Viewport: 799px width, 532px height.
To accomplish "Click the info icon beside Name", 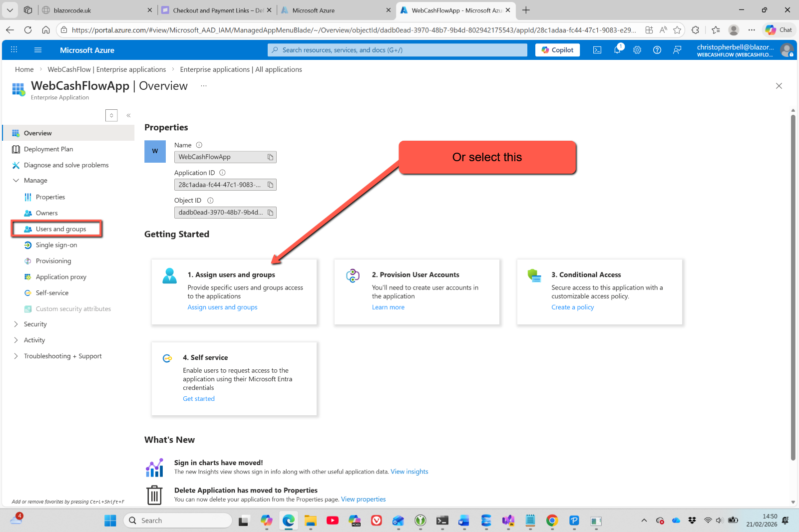I will coord(199,145).
